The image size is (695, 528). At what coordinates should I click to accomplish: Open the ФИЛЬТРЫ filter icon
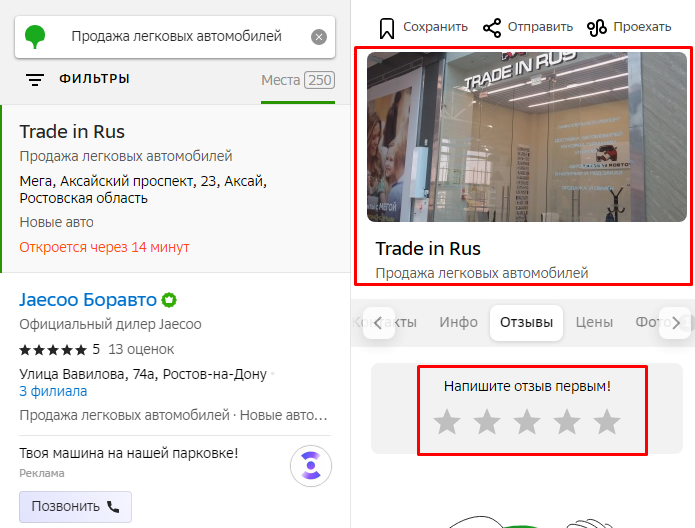tap(35, 80)
